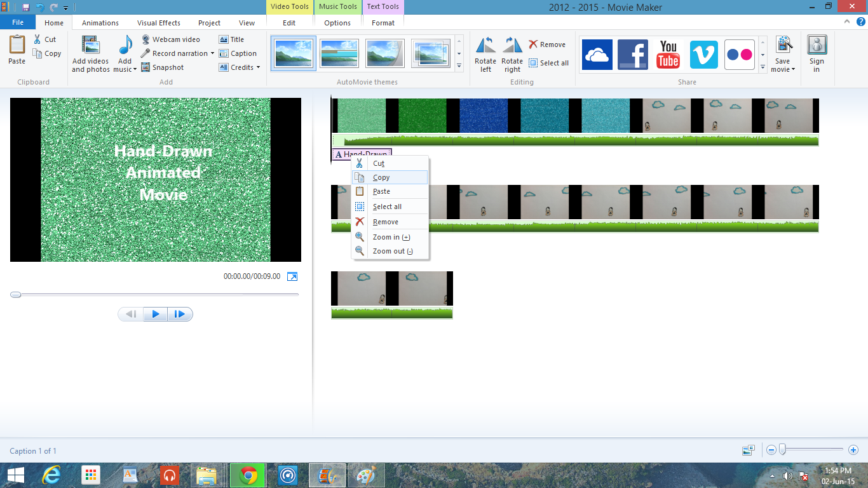The height and width of the screenshot is (488, 868).
Task: Expand the Share destinations gallery
Action: pyautogui.click(x=763, y=66)
